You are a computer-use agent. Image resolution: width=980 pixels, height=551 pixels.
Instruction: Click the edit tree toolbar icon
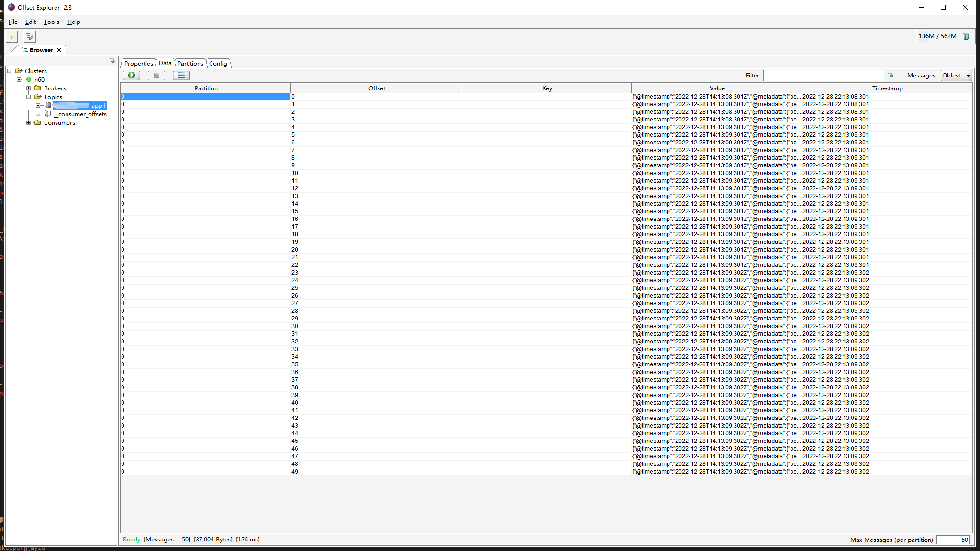[x=29, y=36]
